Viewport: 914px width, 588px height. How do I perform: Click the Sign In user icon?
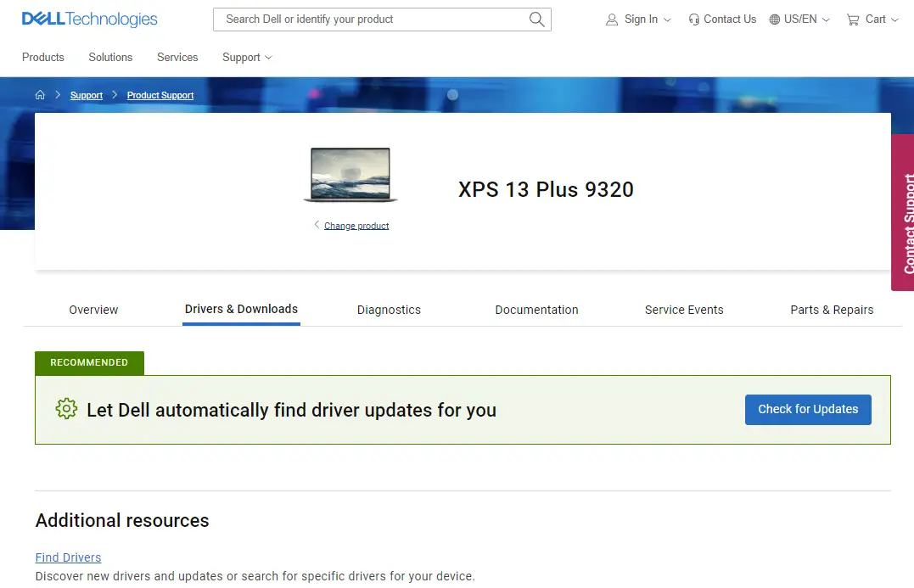(612, 20)
